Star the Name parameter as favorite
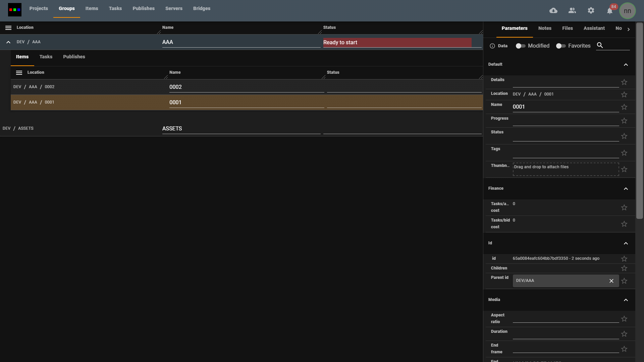 pyautogui.click(x=624, y=107)
